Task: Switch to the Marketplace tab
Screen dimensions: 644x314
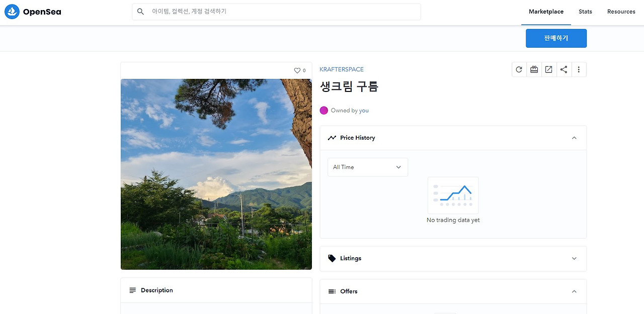Action: pyautogui.click(x=546, y=12)
